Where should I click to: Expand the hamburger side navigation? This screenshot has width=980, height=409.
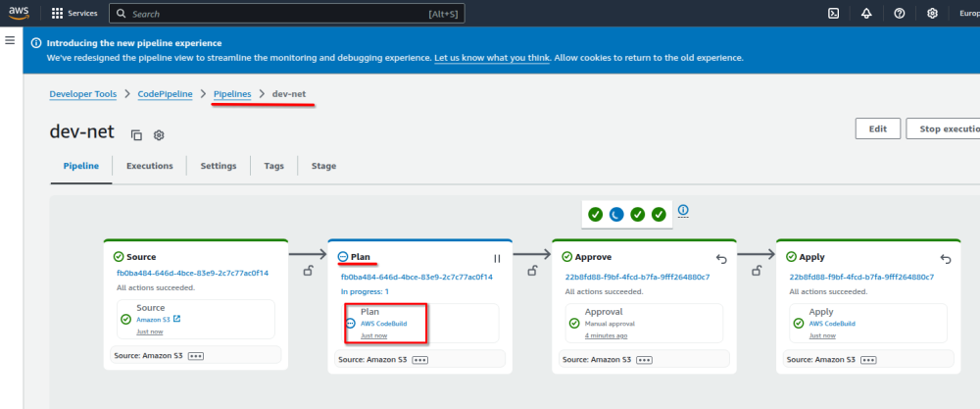(x=10, y=40)
